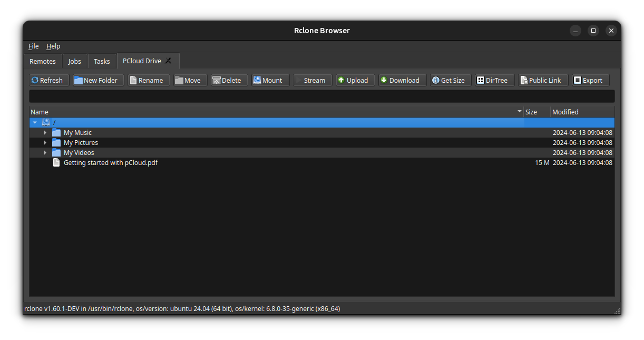644x340 pixels.
Task: Generate a Public Link
Action: [542, 80]
